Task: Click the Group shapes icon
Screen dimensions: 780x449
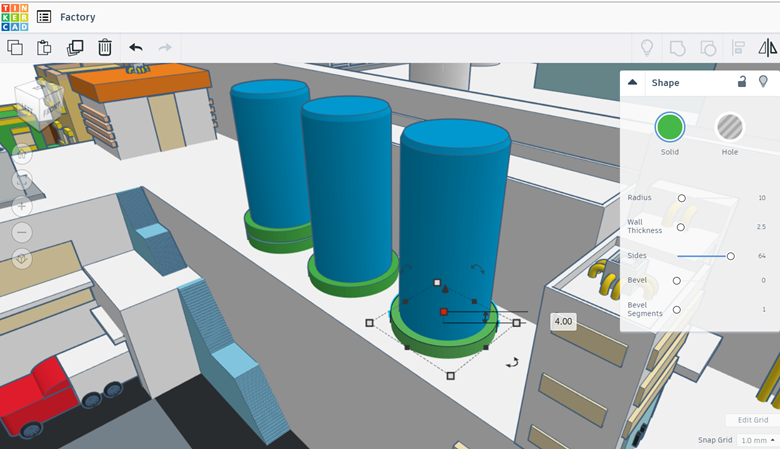Action: coord(678,48)
